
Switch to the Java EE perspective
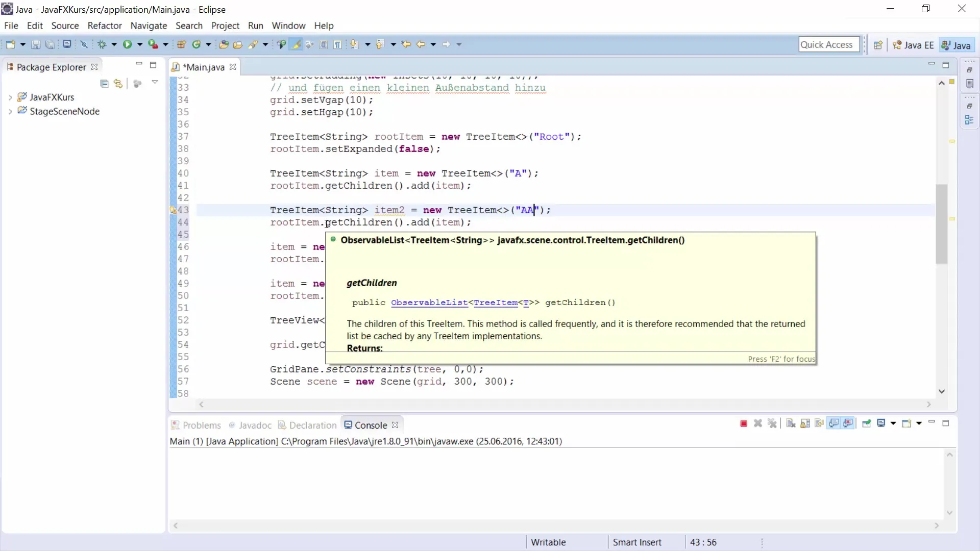[913, 45]
